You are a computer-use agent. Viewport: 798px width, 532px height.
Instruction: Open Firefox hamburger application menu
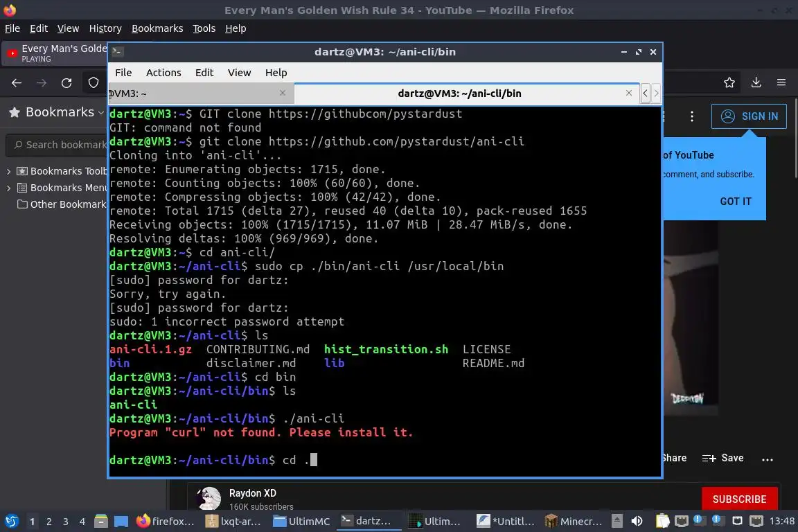[x=781, y=82]
